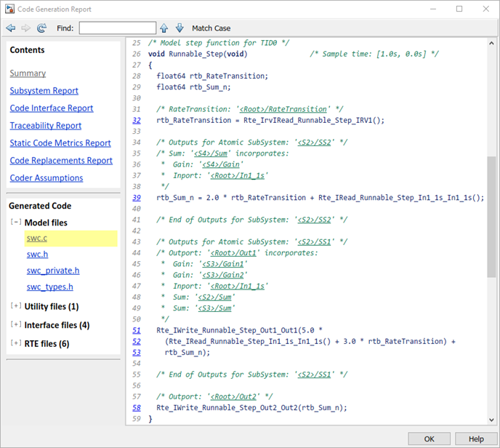This screenshot has height=448, width=500.
Task: Click inside the Find text field
Action: tap(117, 28)
